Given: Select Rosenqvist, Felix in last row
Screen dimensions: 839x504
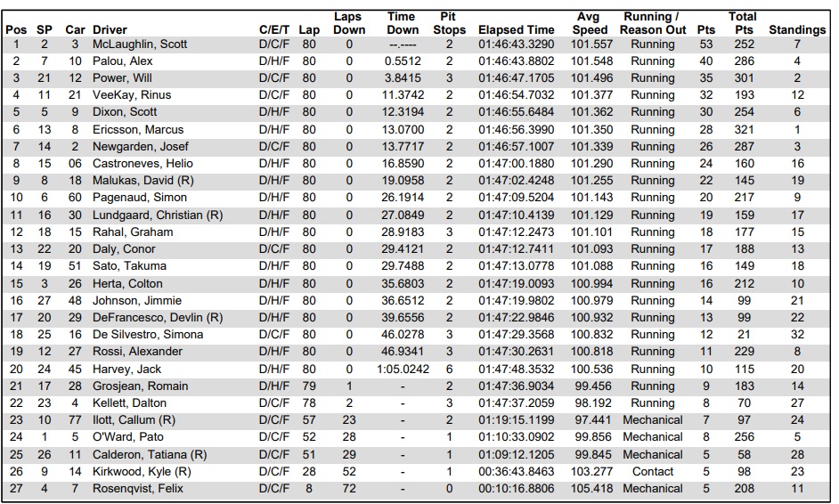Looking at the screenshot, I should [137, 488].
